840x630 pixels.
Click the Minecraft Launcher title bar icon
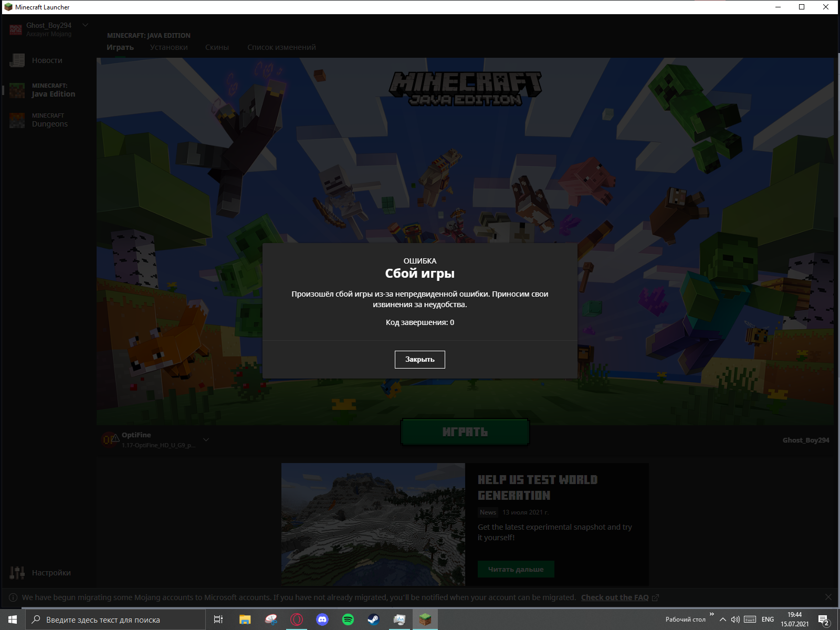click(x=8, y=7)
